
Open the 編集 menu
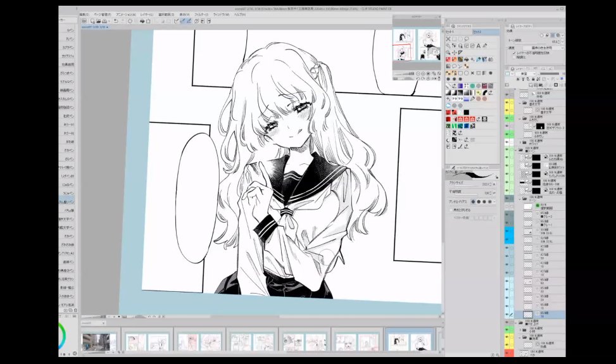[x=84, y=15]
